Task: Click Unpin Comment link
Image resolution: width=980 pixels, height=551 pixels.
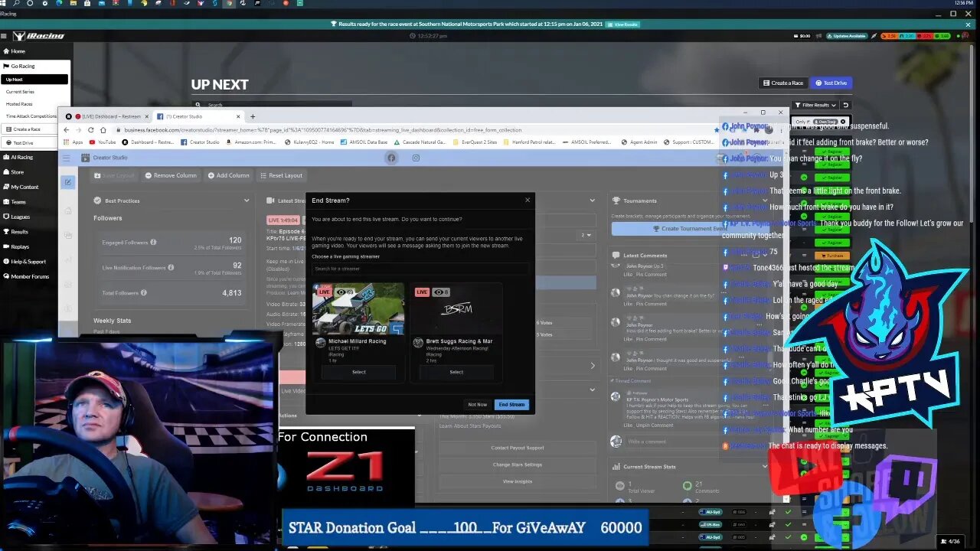Action: tap(655, 425)
